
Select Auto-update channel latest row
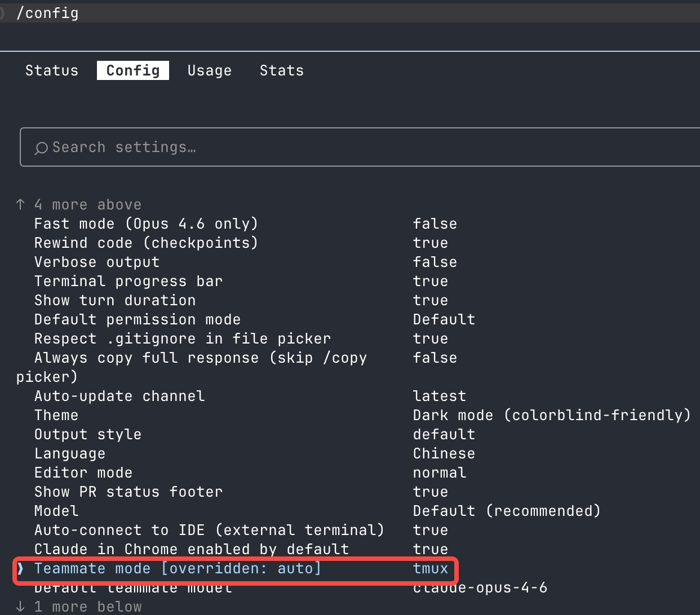[x=250, y=396]
